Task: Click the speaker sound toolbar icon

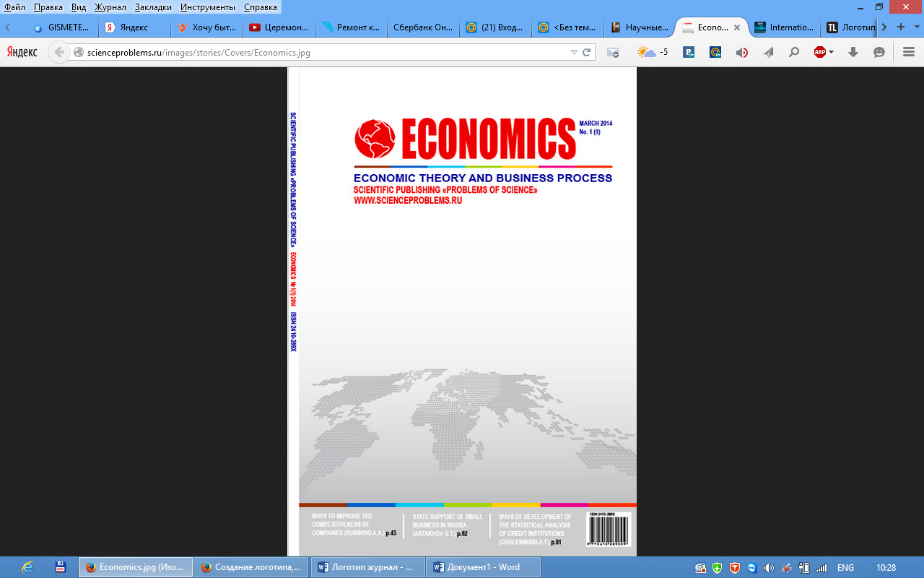Action: (x=741, y=52)
